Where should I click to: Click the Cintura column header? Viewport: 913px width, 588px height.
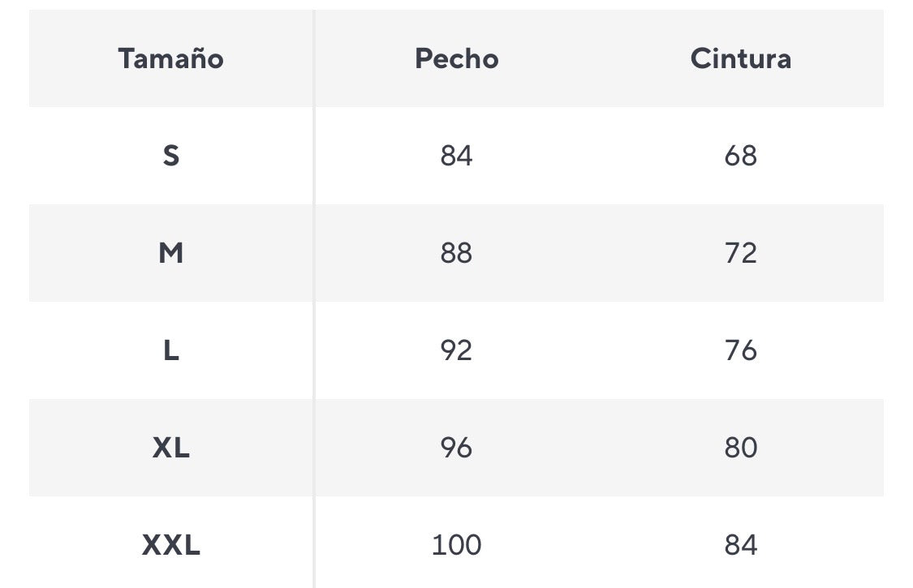[x=740, y=58]
